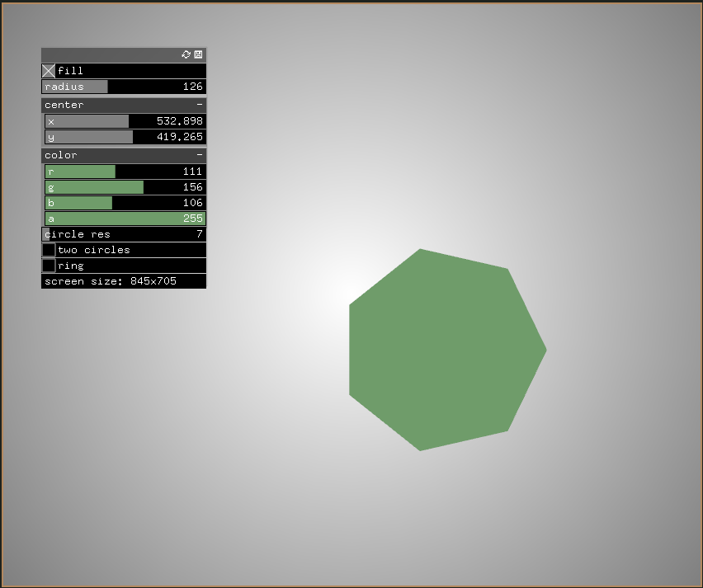Screen dimensions: 703x588
Task: Change the red r color slider
Action: click(x=125, y=172)
